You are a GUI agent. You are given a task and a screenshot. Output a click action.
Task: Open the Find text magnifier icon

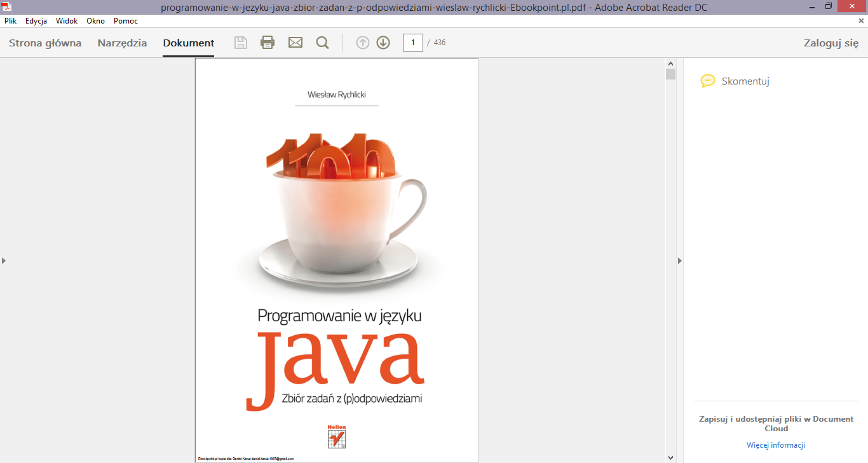323,43
